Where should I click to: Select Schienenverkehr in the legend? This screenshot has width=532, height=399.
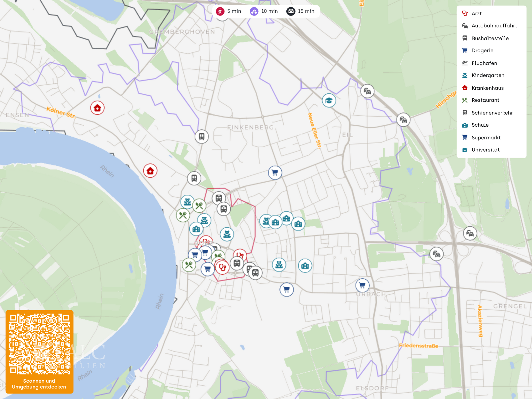click(x=492, y=113)
